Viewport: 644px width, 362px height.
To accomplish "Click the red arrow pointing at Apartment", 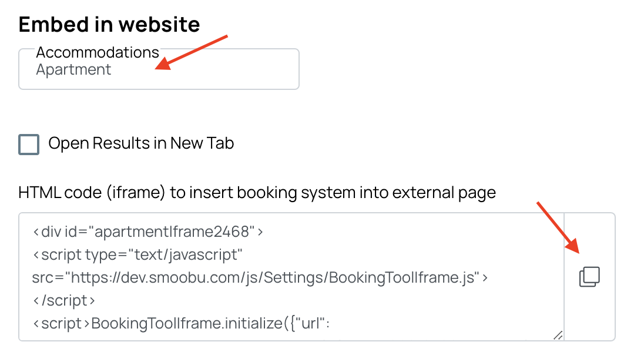I will 191,52.
